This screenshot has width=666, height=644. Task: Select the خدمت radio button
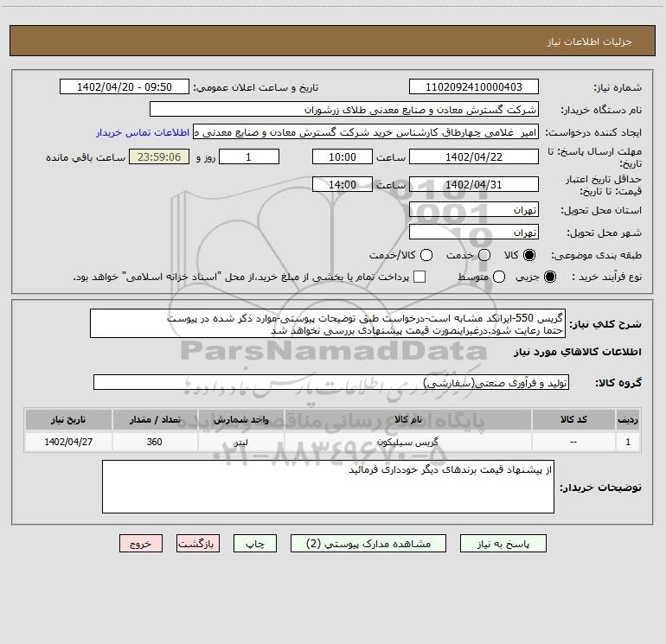point(484,255)
